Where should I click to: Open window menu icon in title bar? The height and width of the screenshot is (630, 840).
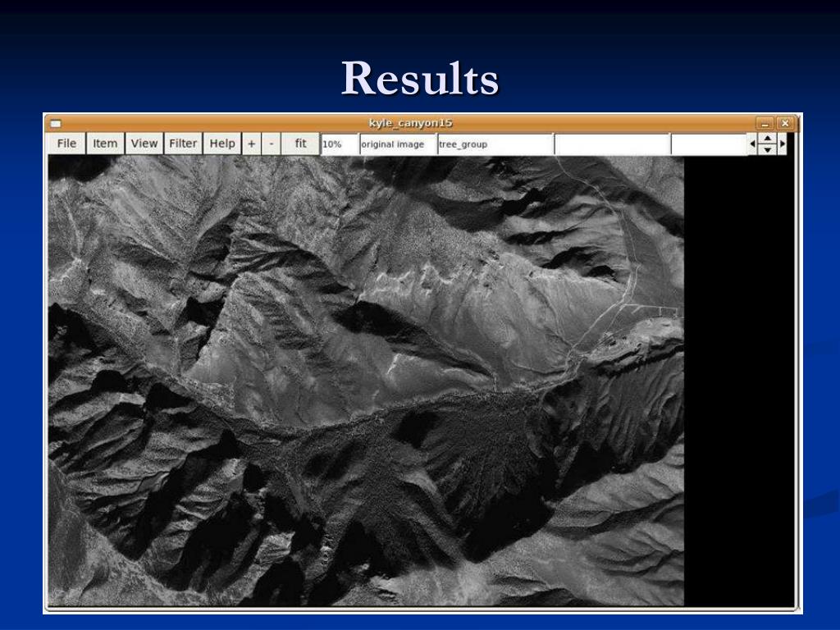click(x=56, y=124)
